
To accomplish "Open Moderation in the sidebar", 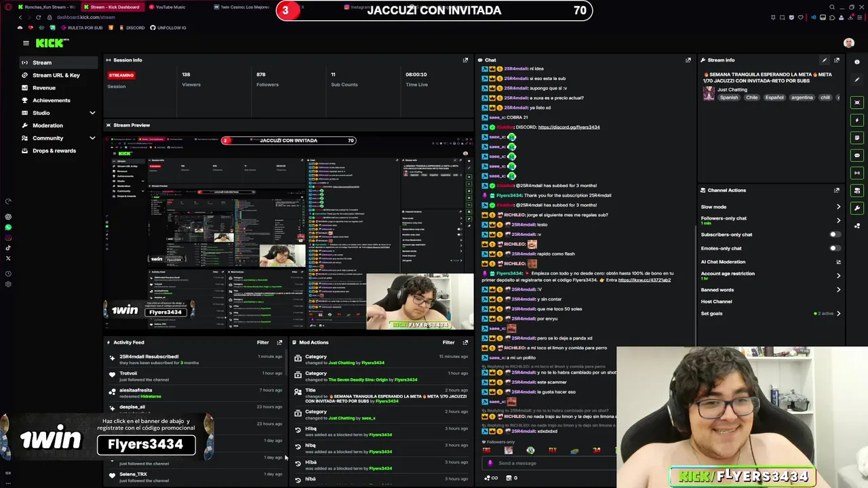I will [59, 125].
